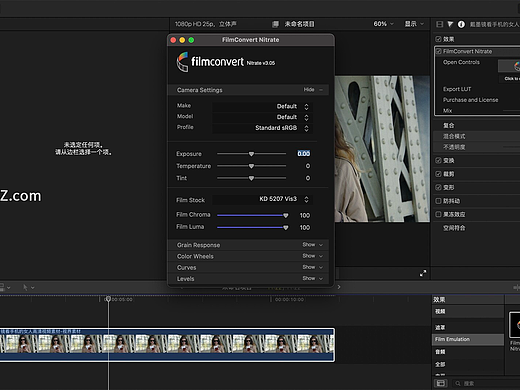Adjust the Exposure slider handle
This screenshot has height=390, width=520.
pos(251,154)
